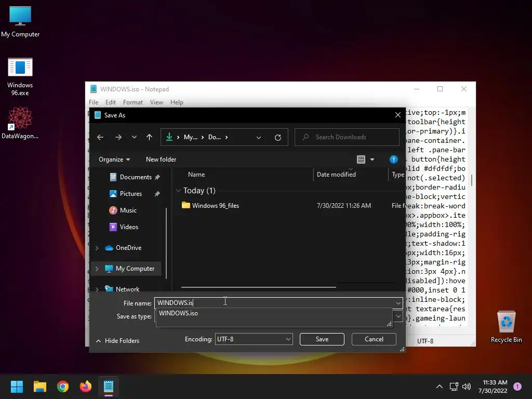532x399 pixels.
Task: Open Notepad Edit menu
Action: coord(111,102)
